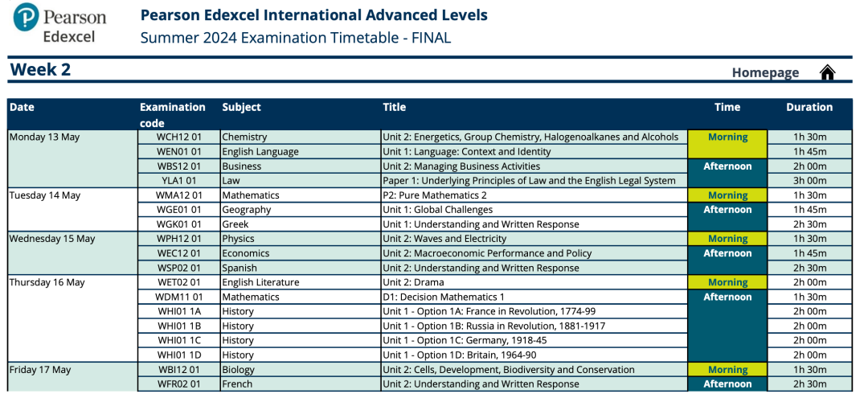Click exam code WET02 01

[x=178, y=282]
